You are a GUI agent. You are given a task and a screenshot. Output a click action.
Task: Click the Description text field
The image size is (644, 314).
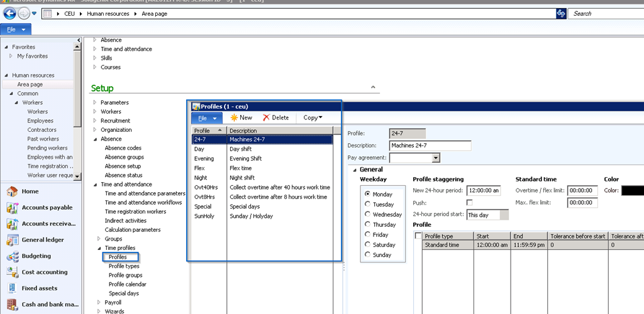pos(430,146)
